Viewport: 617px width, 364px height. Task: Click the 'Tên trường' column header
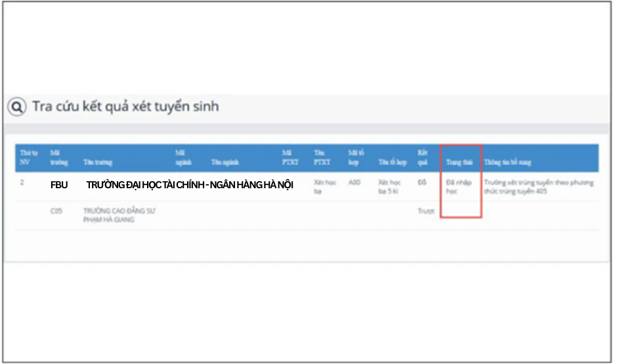pos(97,162)
